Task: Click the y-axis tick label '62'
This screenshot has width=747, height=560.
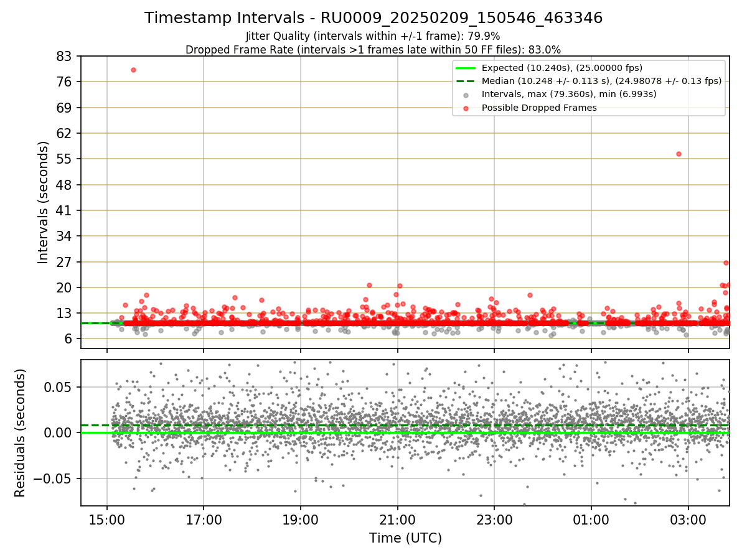Action: [65, 133]
